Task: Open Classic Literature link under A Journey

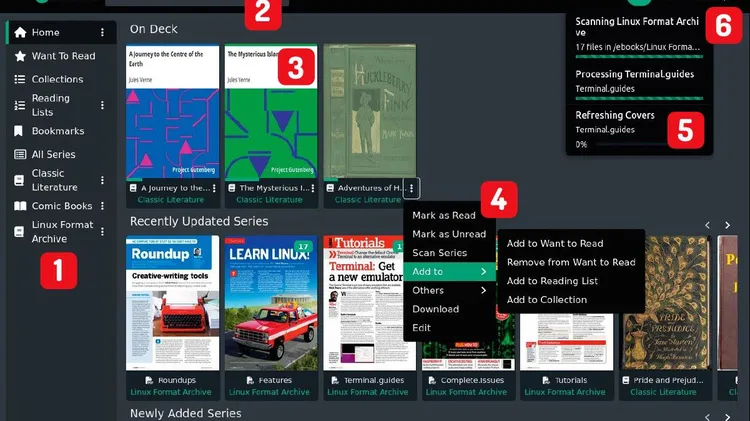Action: coord(171,200)
